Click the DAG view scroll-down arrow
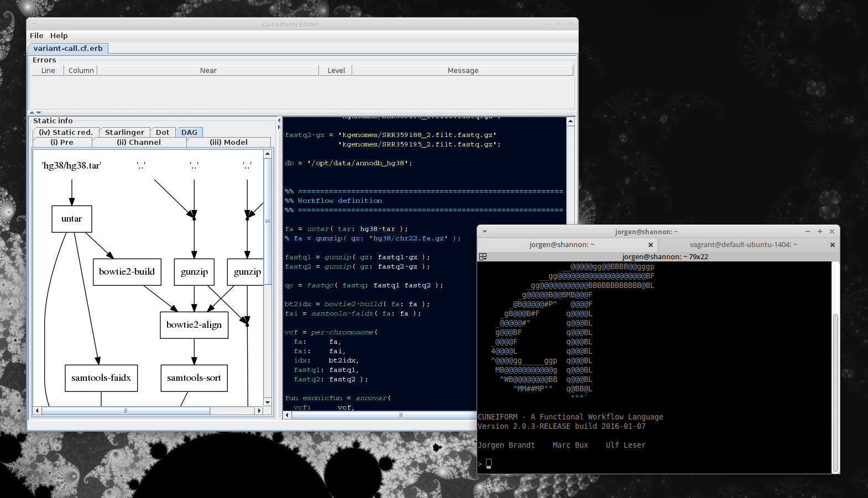The height and width of the screenshot is (498, 868). coord(268,402)
